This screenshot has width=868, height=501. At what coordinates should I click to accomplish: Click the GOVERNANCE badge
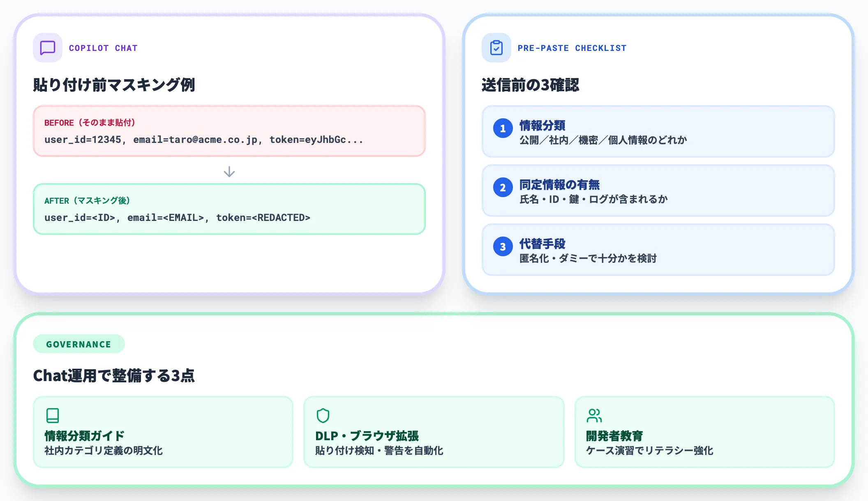pos(78,344)
